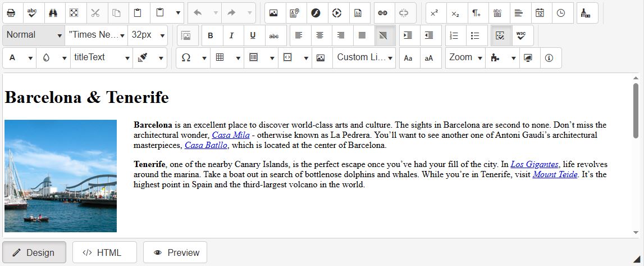Screen dimensions: 644x266
Task: Open the Times New Roman font dropdown
Action: tap(97, 35)
